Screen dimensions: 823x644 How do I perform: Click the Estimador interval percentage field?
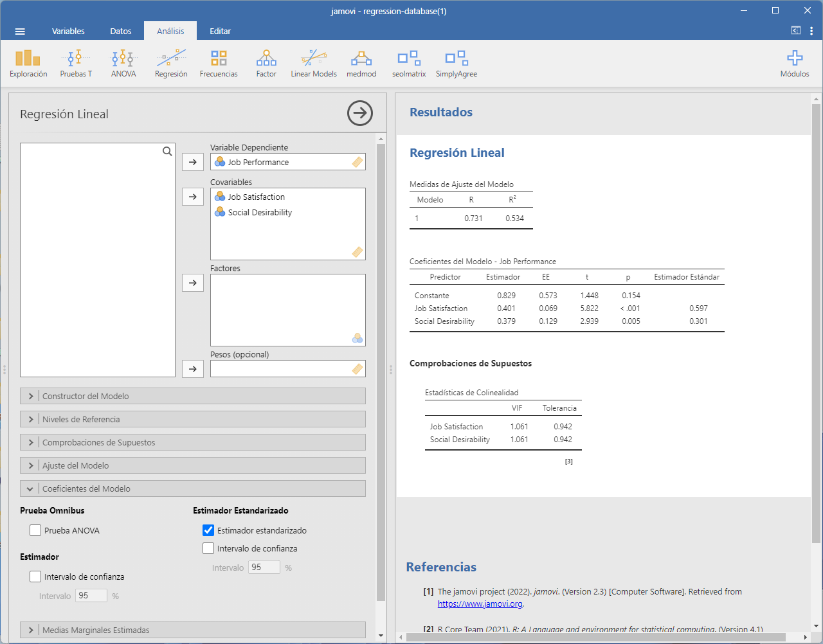91,596
